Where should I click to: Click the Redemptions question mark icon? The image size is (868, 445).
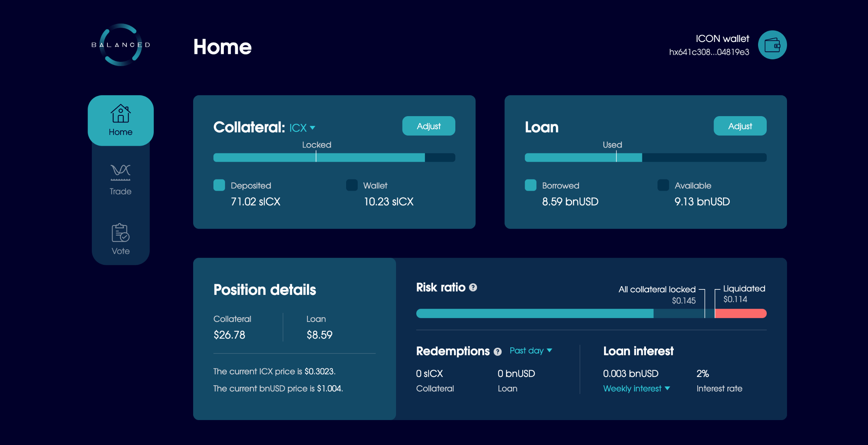[x=498, y=352]
